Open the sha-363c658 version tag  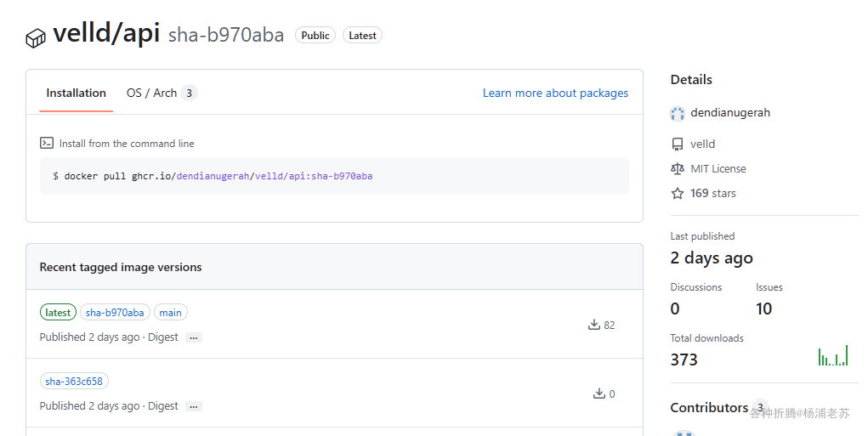click(x=74, y=382)
